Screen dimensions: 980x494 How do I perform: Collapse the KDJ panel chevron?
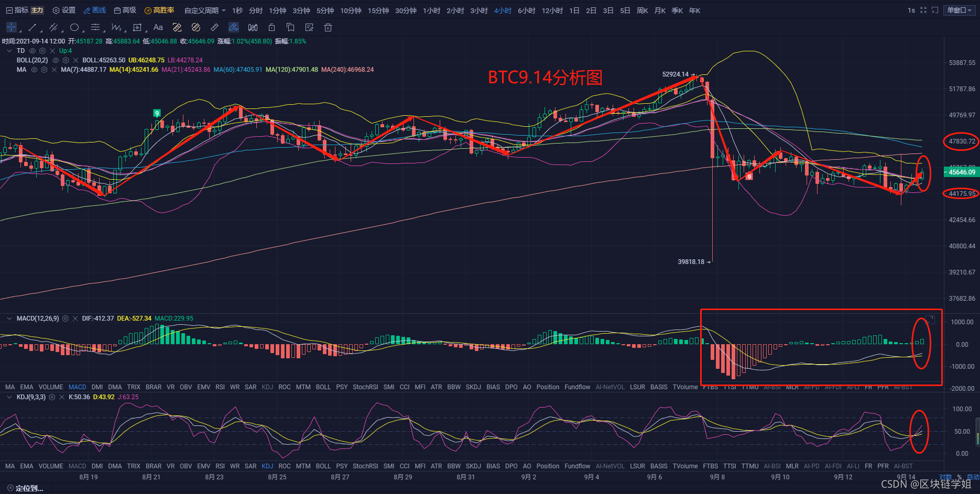9,397
